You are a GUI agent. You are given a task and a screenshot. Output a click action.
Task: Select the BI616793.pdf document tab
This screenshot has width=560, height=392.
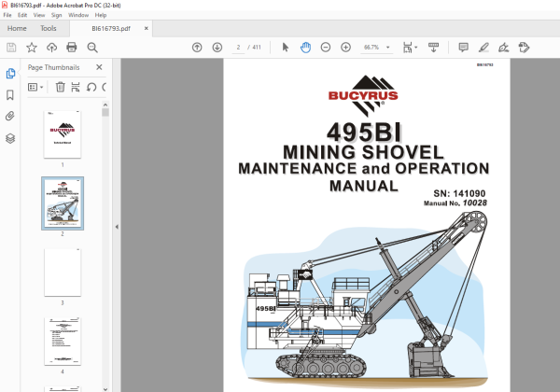click(x=111, y=29)
